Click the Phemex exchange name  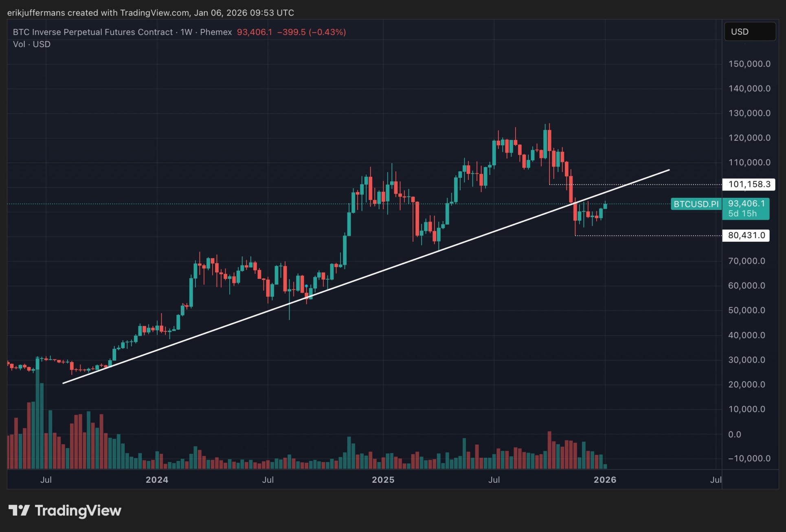(216, 32)
